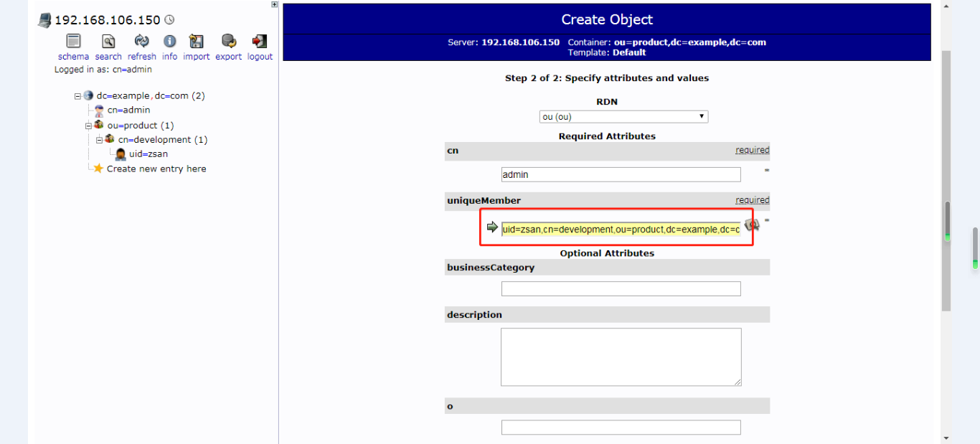Click the green arrow beside the uniqueMember value

(491, 227)
